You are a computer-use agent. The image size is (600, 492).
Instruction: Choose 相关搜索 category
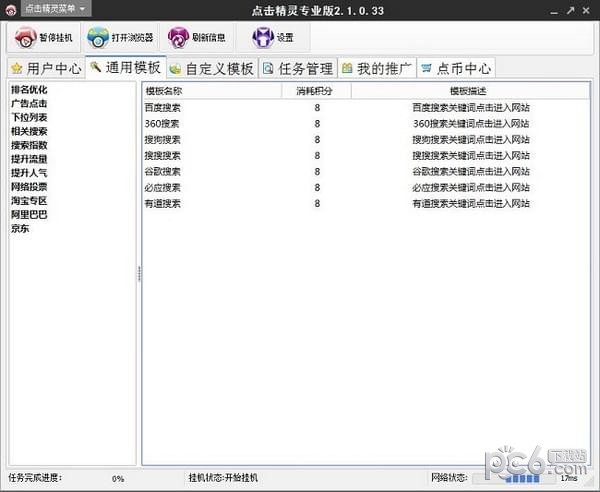[x=29, y=131]
